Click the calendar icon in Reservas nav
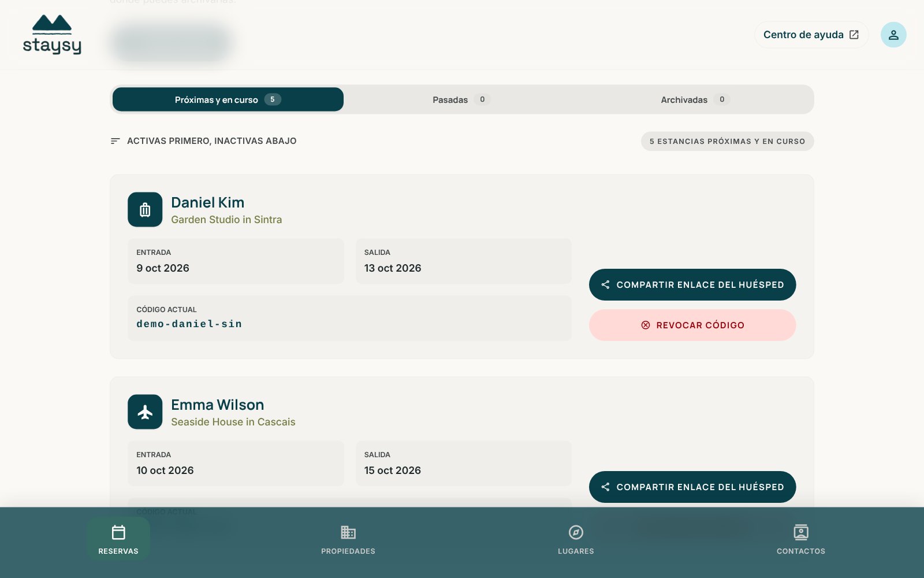The width and height of the screenshot is (924, 578). (x=118, y=532)
